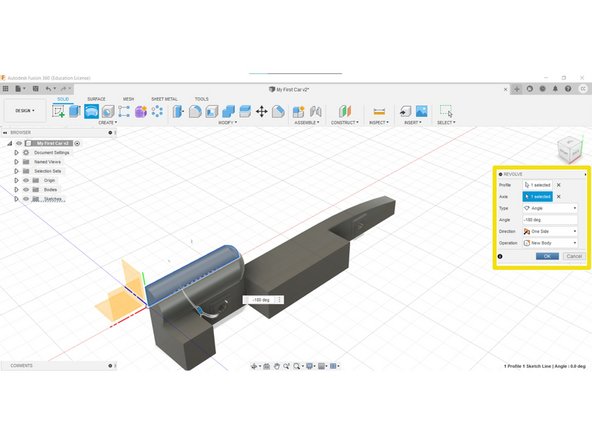Select the window Select tool
592x444 pixels.
pyautogui.click(x=446, y=111)
